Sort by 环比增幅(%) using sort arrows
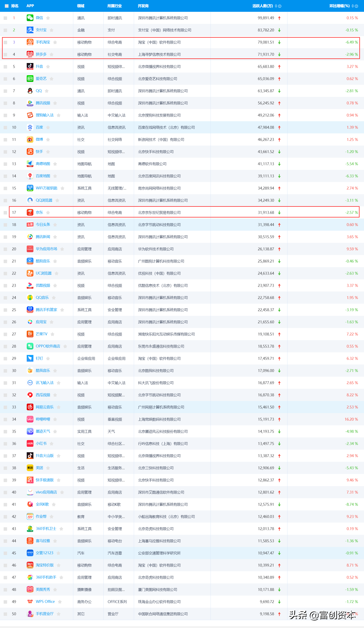 tap(352, 6)
